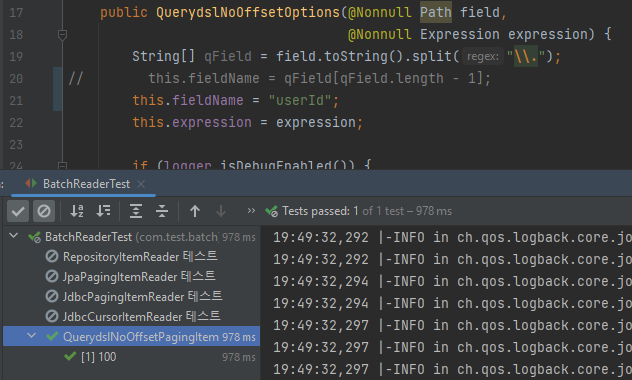632x380 pixels.
Task: Click line number 17 in gutter
Action: tap(16, 12)
